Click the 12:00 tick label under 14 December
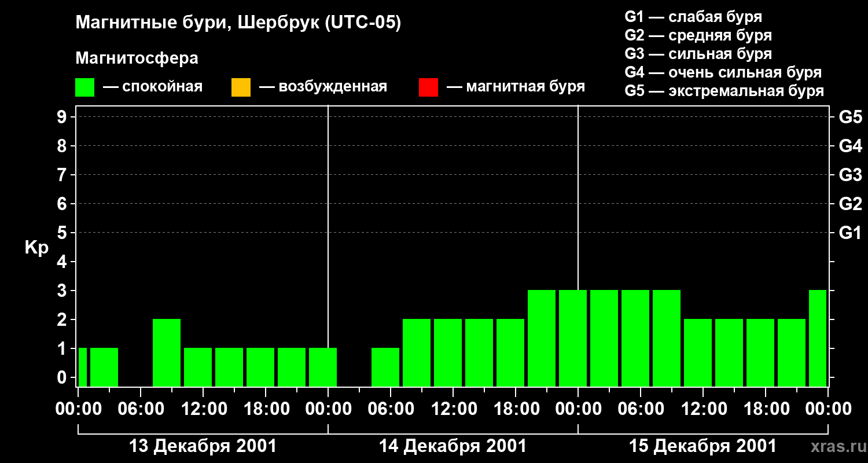868x463 pixels. tap(453, 409)
